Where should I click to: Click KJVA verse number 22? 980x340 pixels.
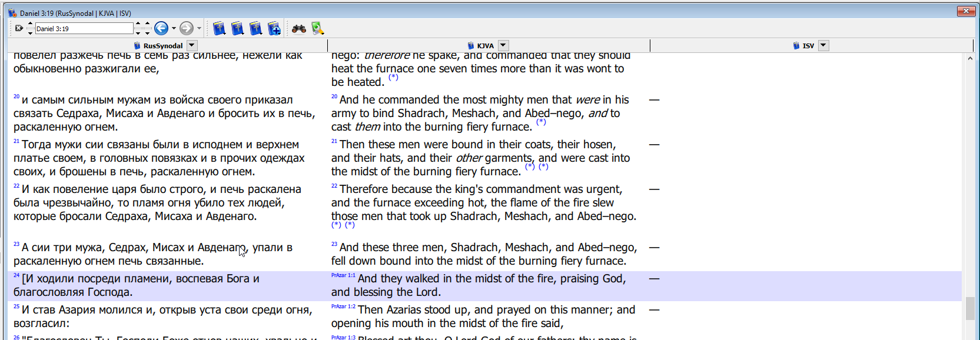click(334, 186)
